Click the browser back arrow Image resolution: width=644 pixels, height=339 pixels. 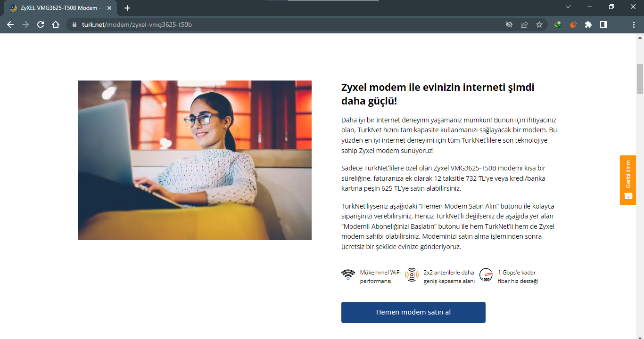[x=10, y=24]
